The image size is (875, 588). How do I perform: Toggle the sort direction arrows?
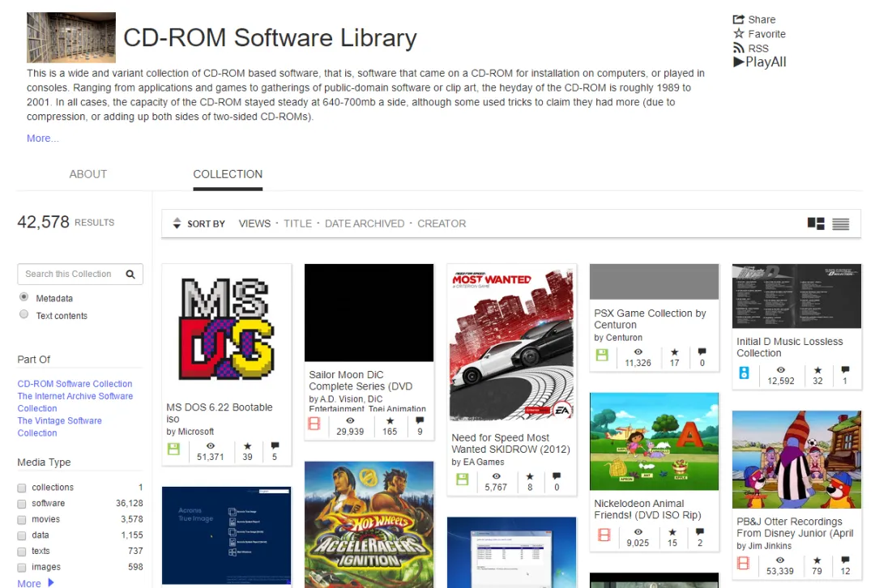177,224
